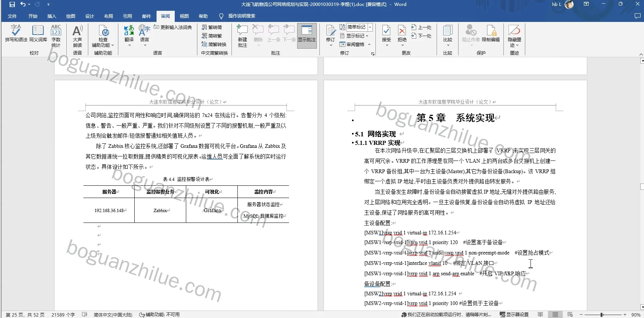Switch to the Home (开始) tab

(33, 16)
